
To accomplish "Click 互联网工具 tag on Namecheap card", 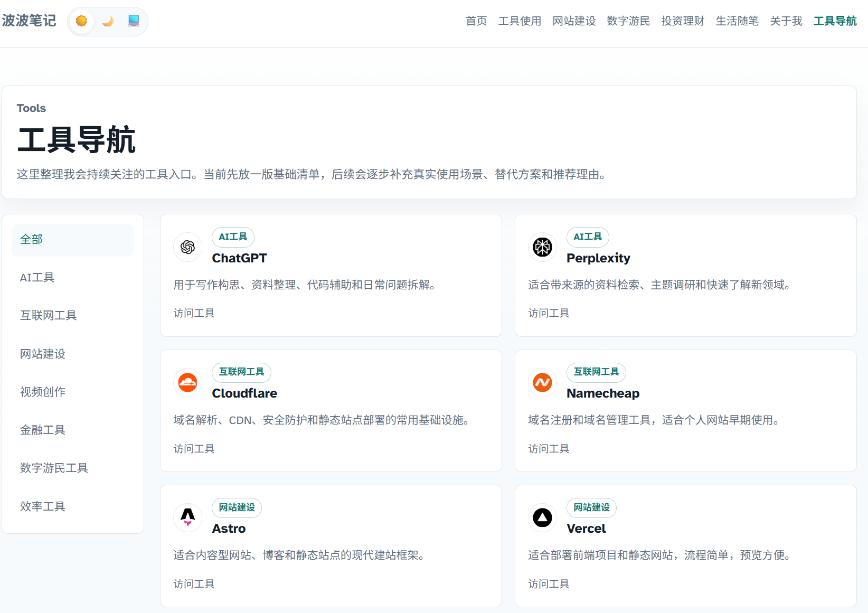I will tap(596, 372).
